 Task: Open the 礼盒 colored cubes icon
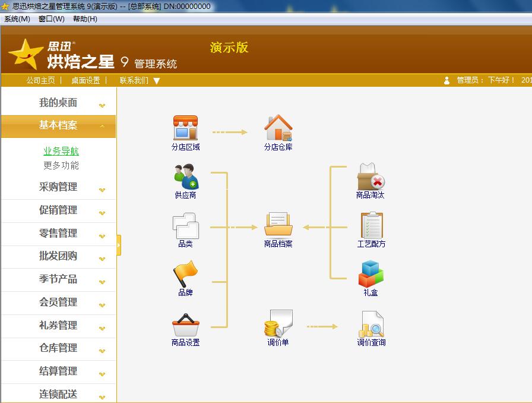coord(371,273)
